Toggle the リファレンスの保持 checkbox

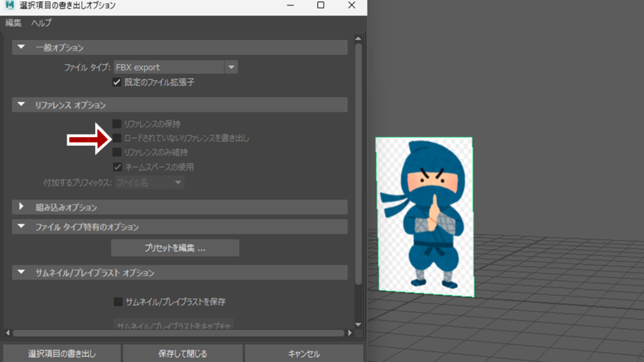click(x=117, y=124)
